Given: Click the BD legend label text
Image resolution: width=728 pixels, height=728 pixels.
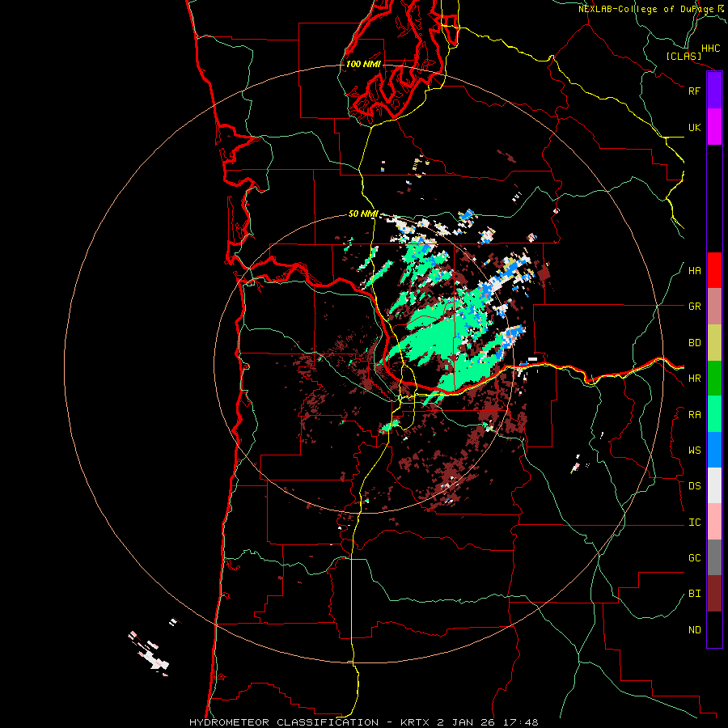Looking at the screenshot, I should pyautogui.click(x=694, y=343).
